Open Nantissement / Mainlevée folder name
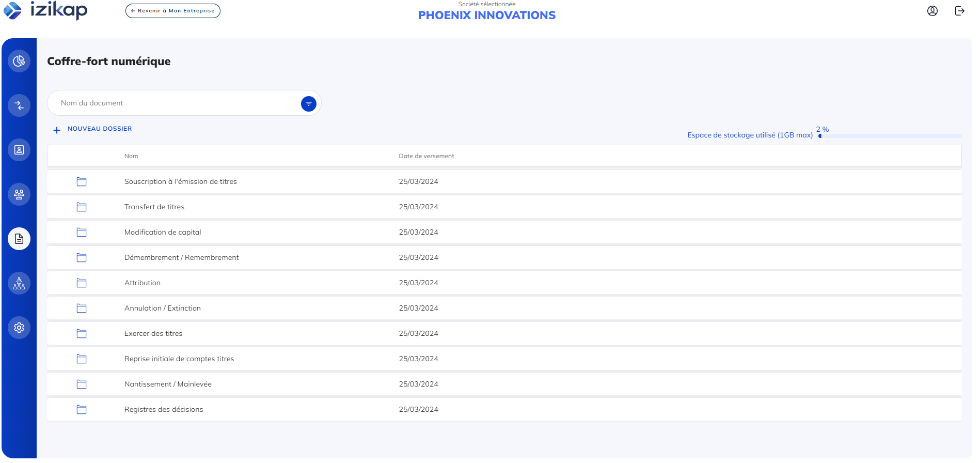 tap(168, 384)
